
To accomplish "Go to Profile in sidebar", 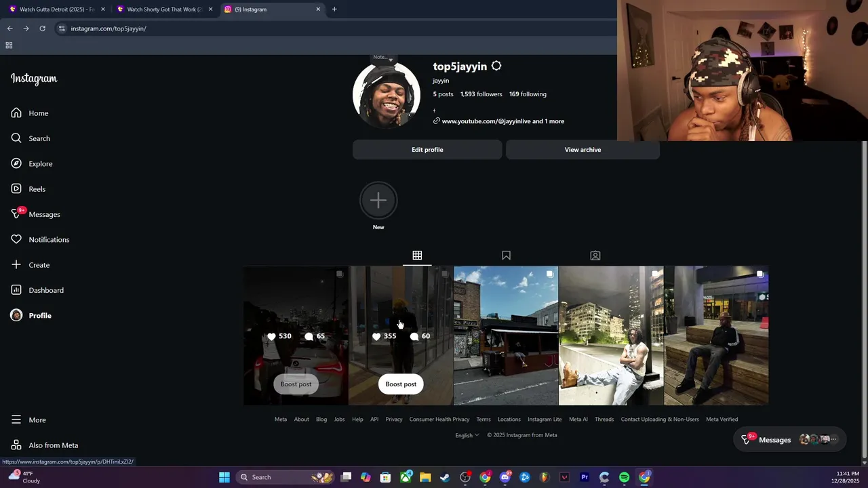I will point(31,315).
